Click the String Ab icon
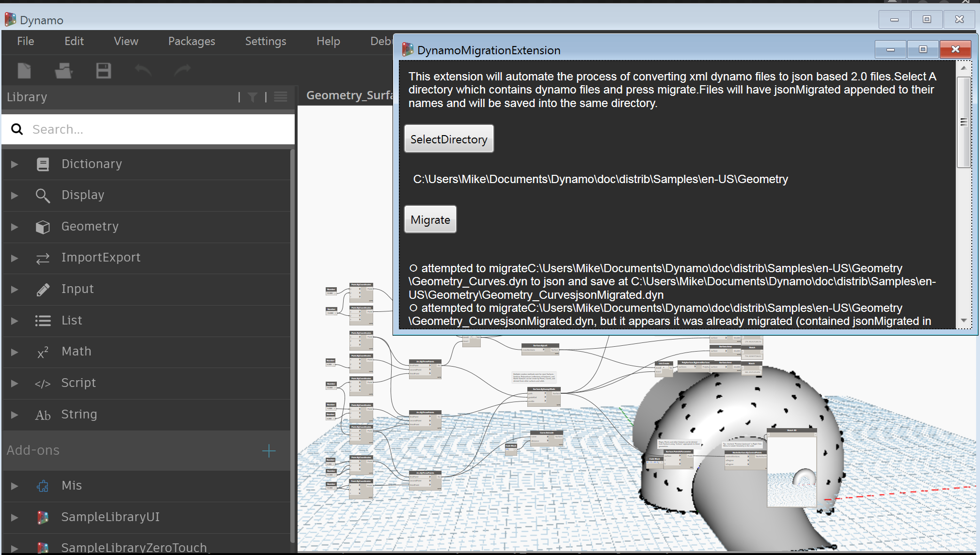This screenshot has width=980, height=555. (43, 415)
